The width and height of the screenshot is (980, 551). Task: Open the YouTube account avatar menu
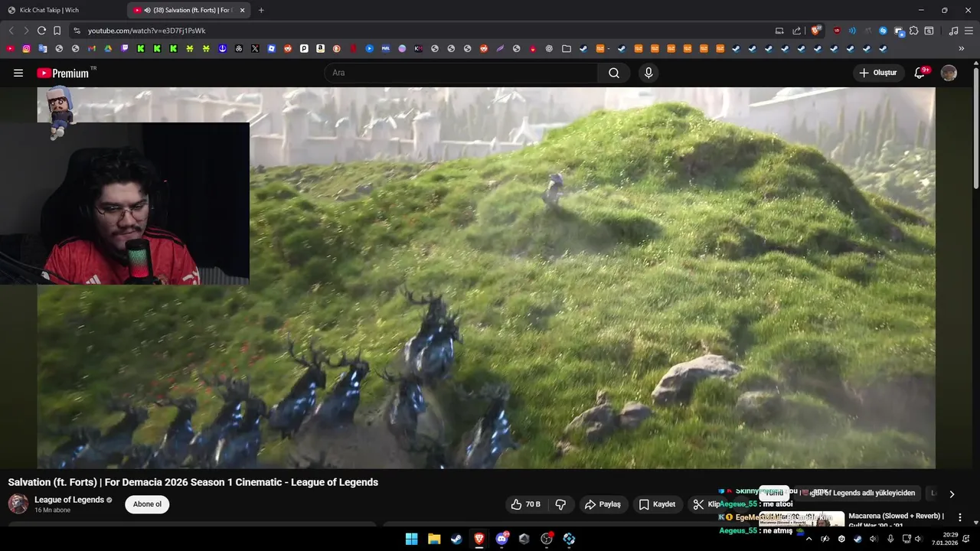tap(949, 73)
